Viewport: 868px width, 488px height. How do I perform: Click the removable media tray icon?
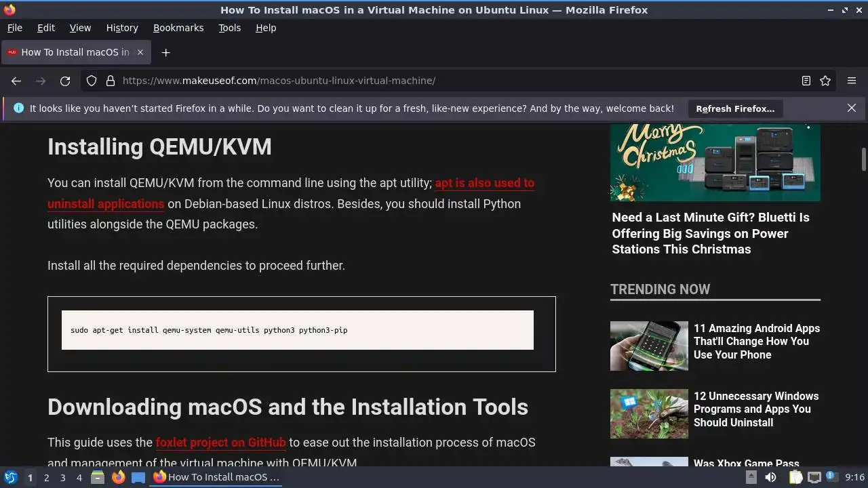coord(751,477)
